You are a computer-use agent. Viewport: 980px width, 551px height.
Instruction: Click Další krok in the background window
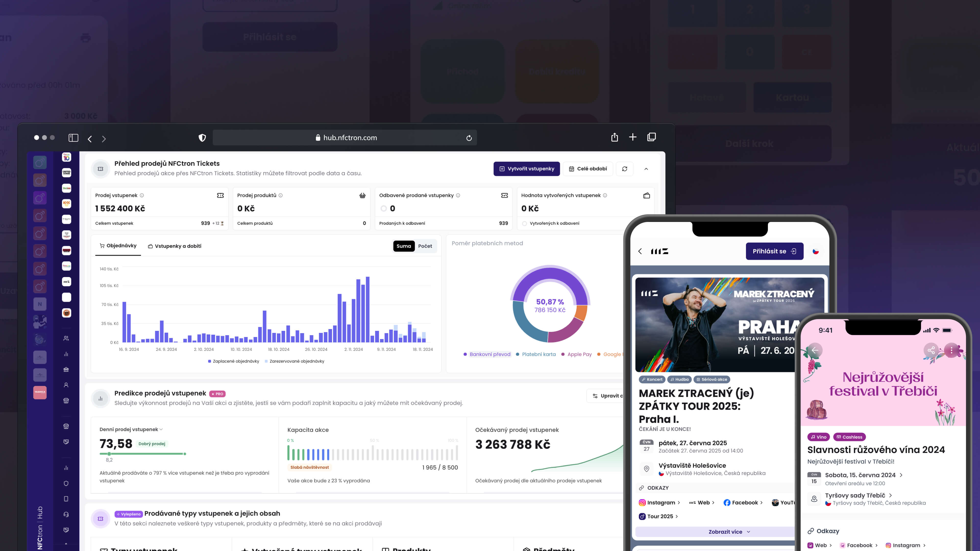pyautogui.click(x=749, y=144)
